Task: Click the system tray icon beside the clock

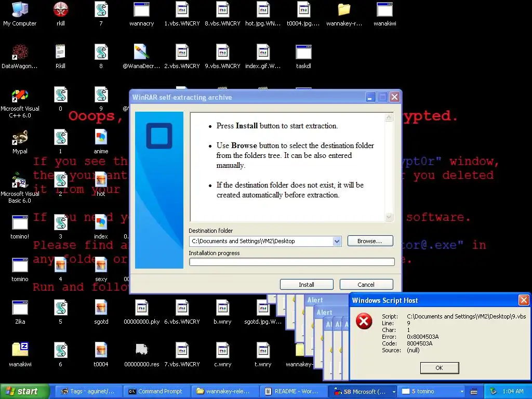Action: tap(494, 392)
